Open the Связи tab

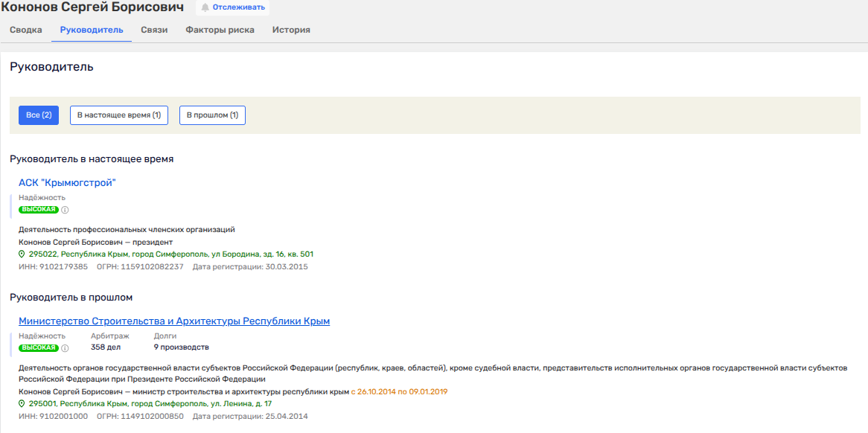[x=154, y=31]
